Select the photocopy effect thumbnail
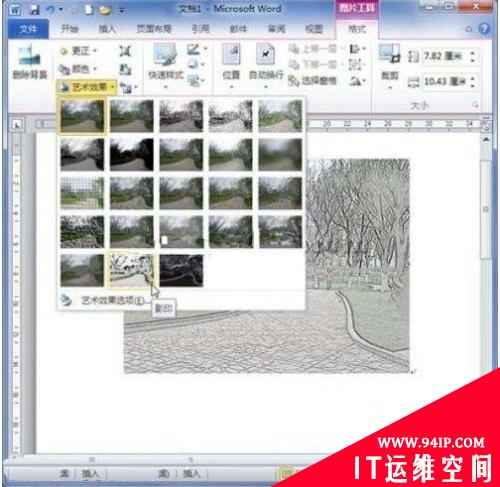 pyautogui.click(x=131, y=270)
